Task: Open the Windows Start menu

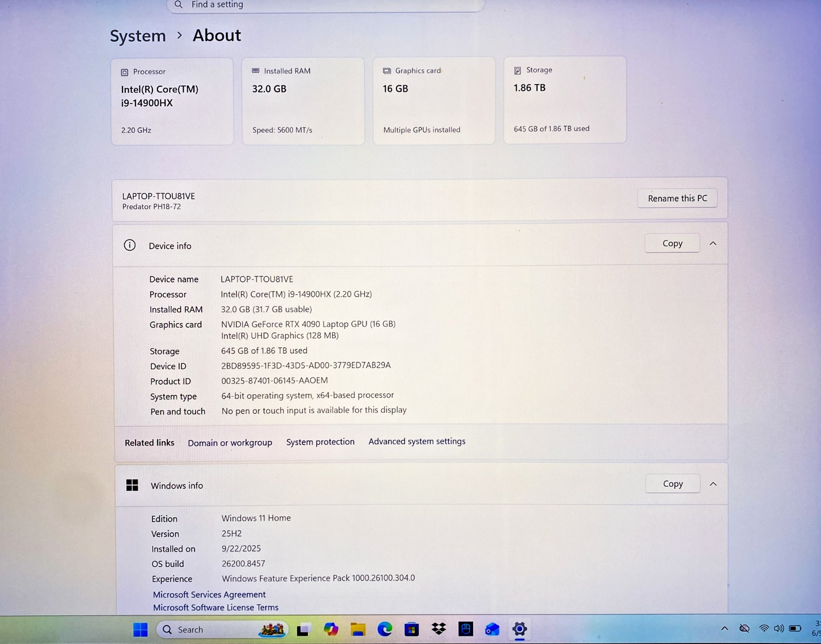Action: [x=140, y=630]
